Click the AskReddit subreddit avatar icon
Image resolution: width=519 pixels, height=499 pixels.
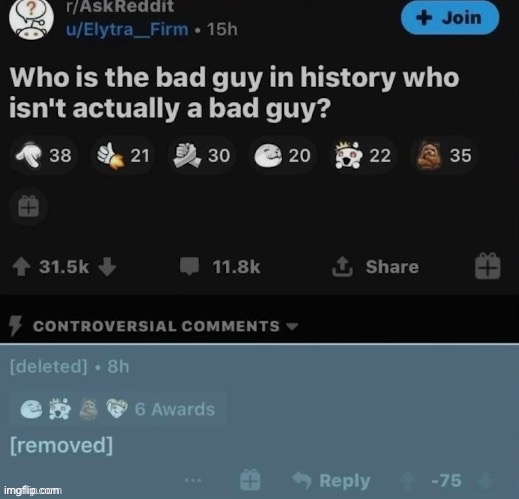pos(31,20)
